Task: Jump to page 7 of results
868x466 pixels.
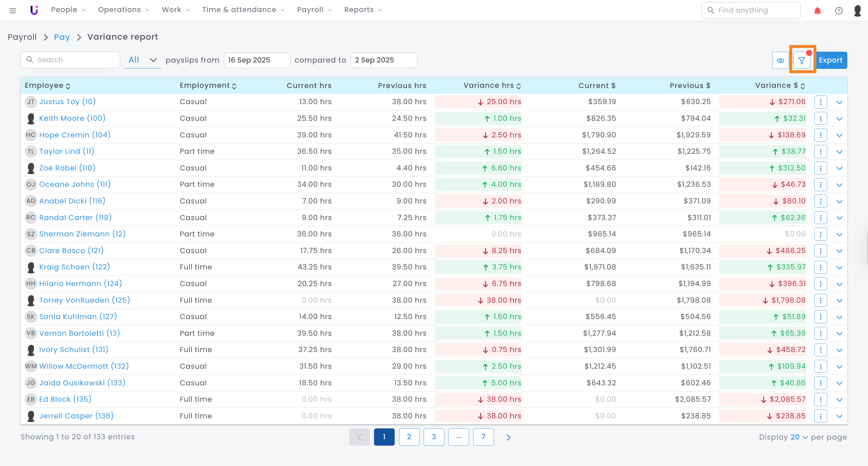Action: click(483, 437)
